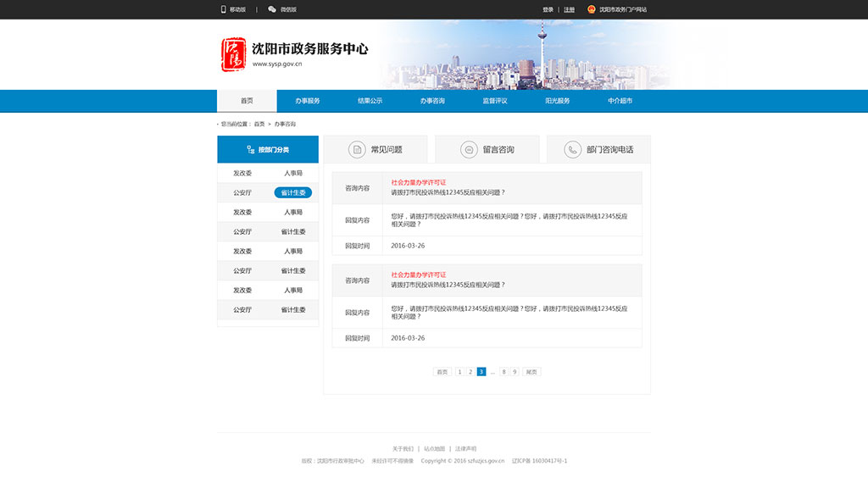Open page 9 in the pagination
868x477 pixels.
click(515, 372)
